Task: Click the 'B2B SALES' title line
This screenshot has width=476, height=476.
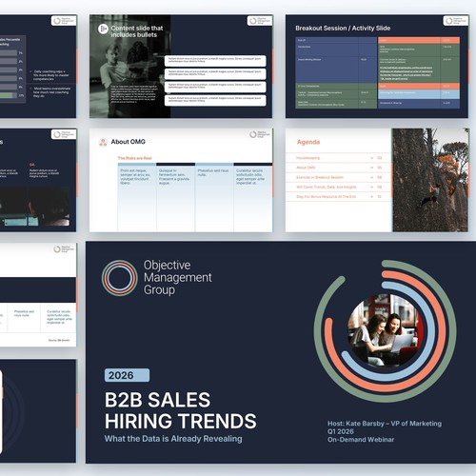Action: pyautogui.click(x=157, y=400)
